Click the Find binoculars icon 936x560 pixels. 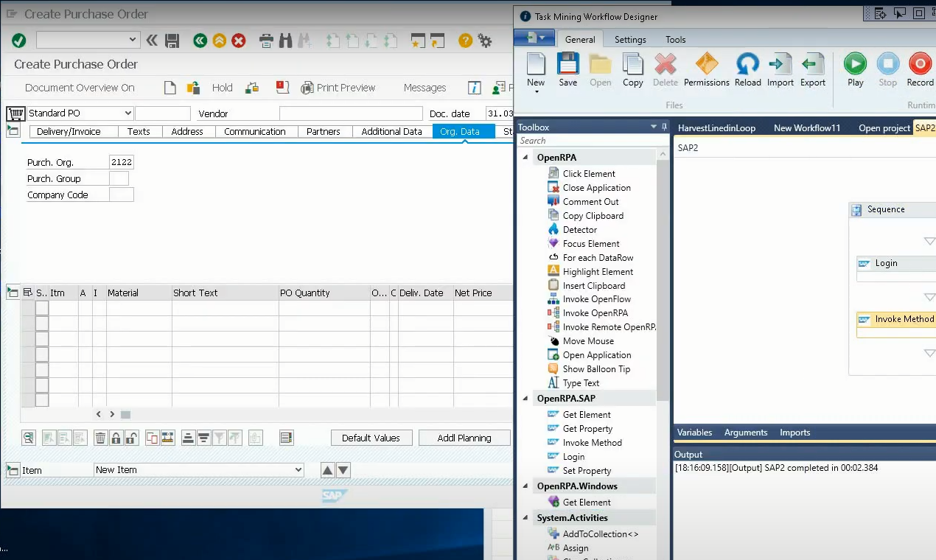tap(285, 41)
